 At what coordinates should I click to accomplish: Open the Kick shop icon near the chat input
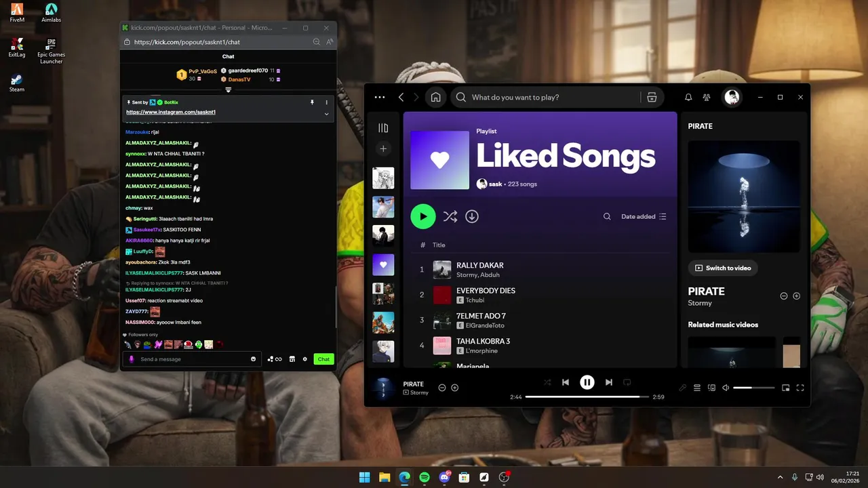point(292,359)
